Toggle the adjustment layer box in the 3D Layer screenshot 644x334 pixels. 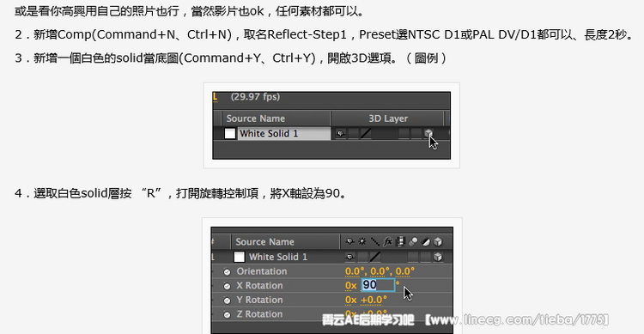(416, 133)
